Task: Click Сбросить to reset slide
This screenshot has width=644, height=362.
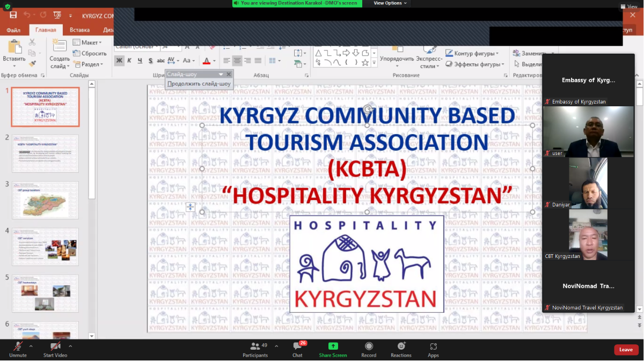Action: [x=90, y=53]
